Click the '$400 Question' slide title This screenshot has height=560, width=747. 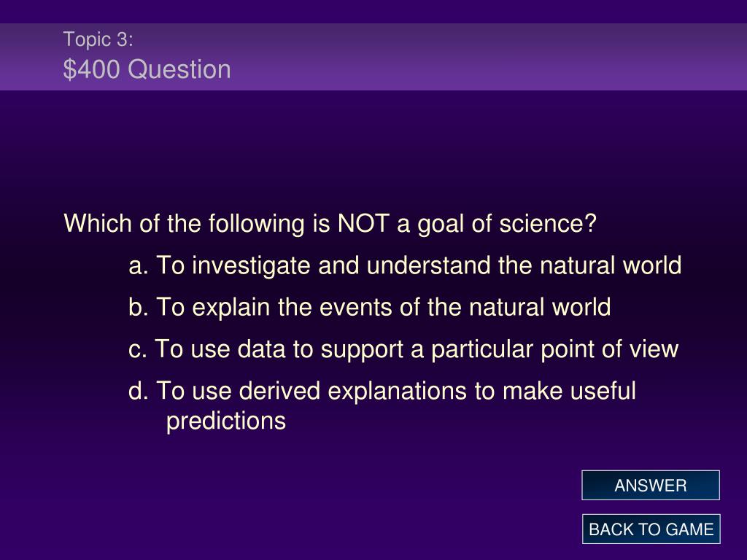[147, 69]
